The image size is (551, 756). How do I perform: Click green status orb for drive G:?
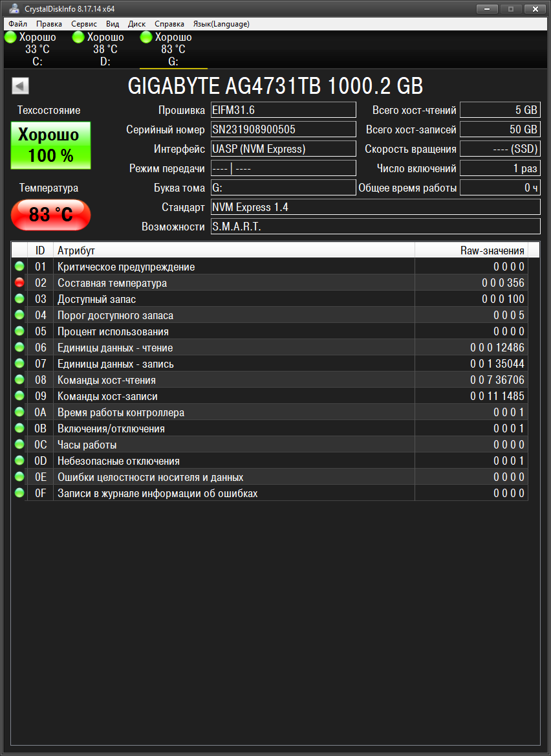[x=146, y=37]
